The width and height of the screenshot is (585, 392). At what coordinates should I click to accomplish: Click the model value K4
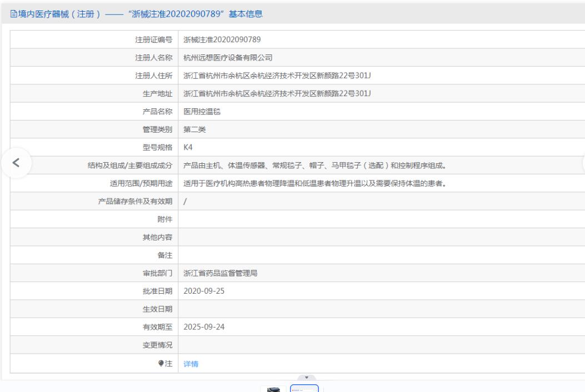coord(188,147)
